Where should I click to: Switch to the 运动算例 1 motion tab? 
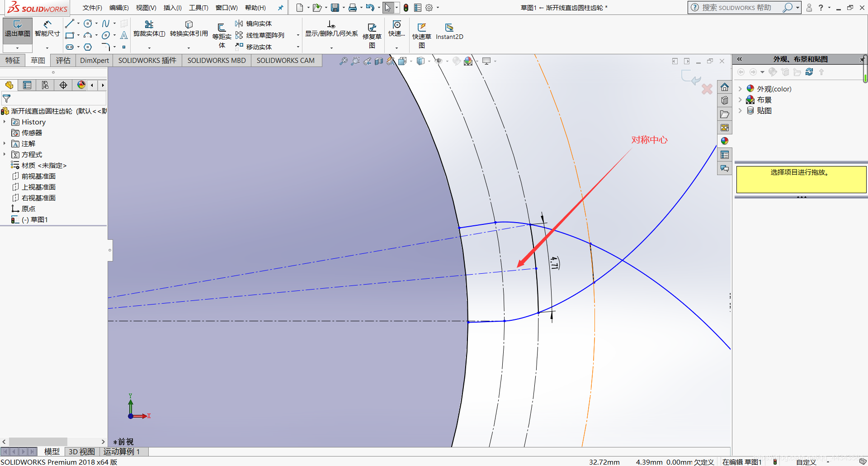tap(122, 452)
